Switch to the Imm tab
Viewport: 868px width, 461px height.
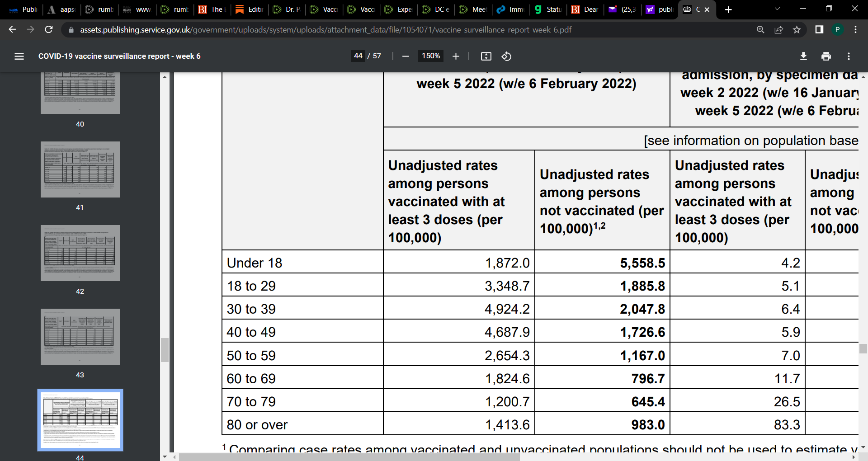[511, 9]
